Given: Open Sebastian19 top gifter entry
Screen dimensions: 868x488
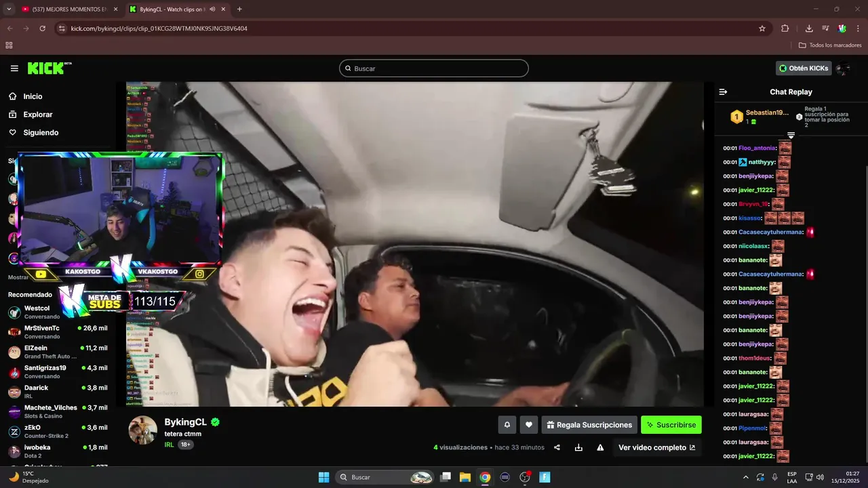Looking at the screenshot, I should (760, 117).
